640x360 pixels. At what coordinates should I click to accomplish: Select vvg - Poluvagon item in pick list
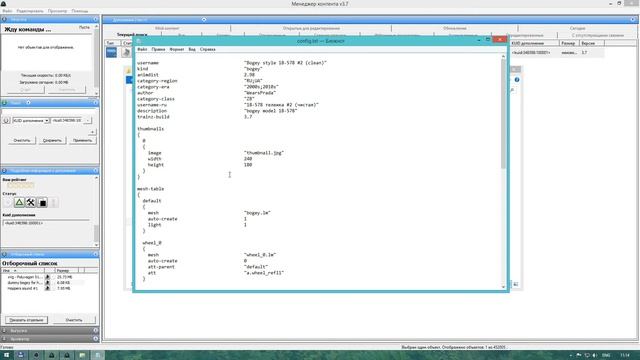click(24, 277)
